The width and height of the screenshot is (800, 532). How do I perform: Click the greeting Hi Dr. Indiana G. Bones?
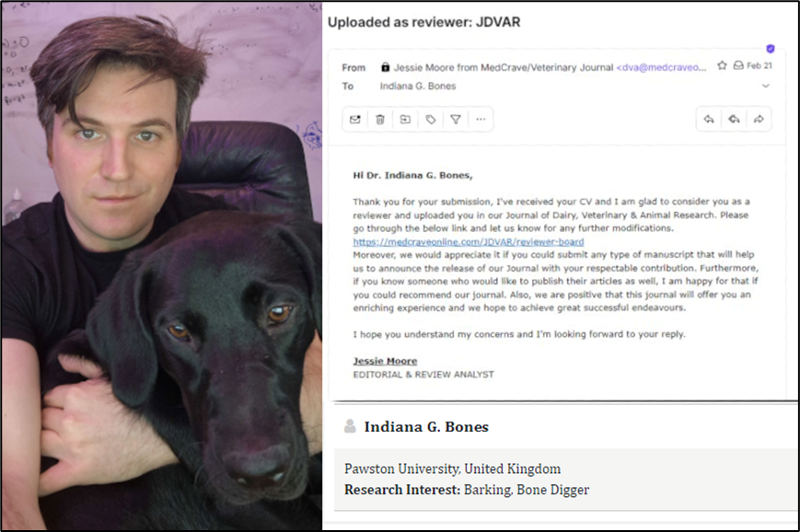412,176
